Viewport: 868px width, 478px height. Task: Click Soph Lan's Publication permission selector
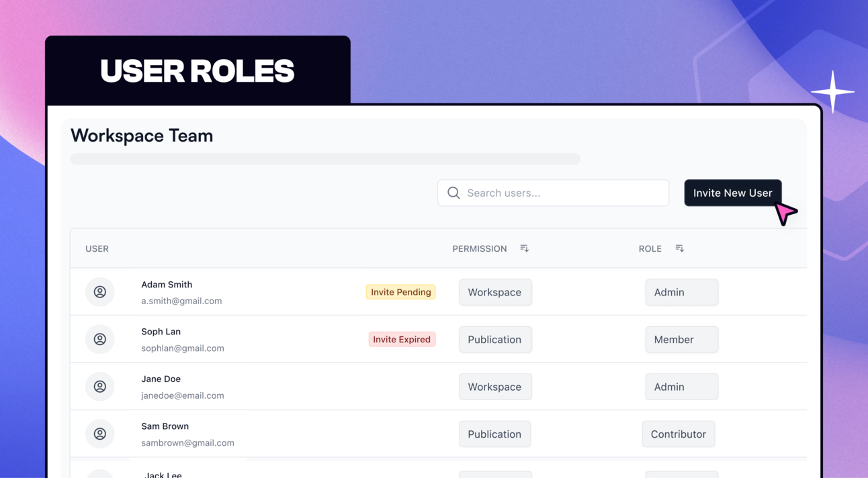coord(495,339)
